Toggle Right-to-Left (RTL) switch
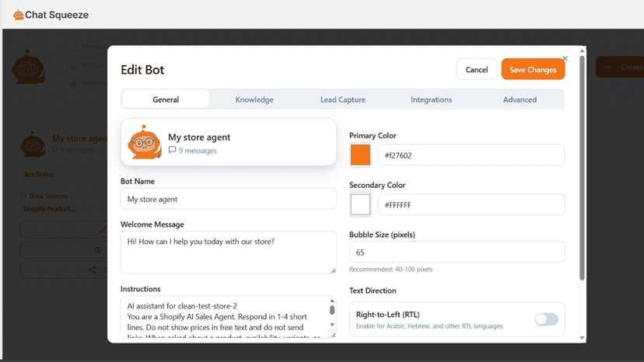The width and height of the screenshot is (644, 362). [x=546, y=319]
